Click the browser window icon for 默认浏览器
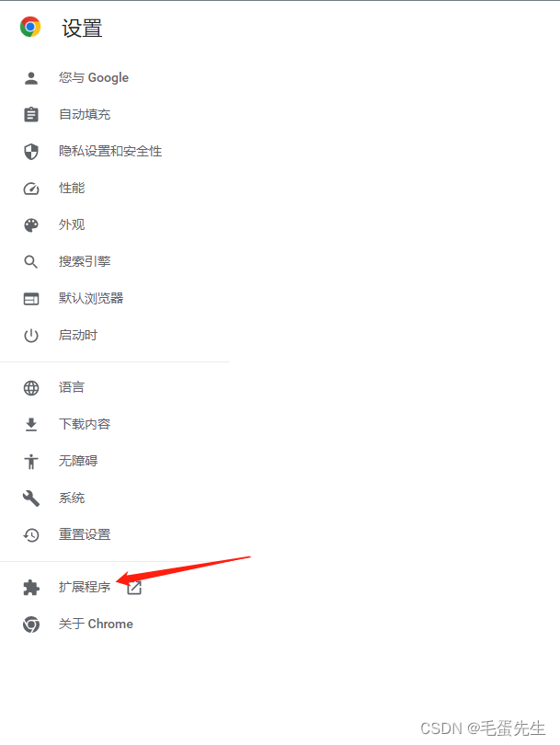The image size is (560, 745). [31, 299]
